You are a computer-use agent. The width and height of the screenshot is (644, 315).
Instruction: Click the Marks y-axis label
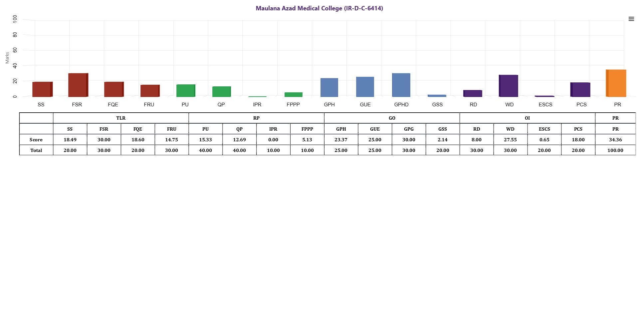click(7, 58)
